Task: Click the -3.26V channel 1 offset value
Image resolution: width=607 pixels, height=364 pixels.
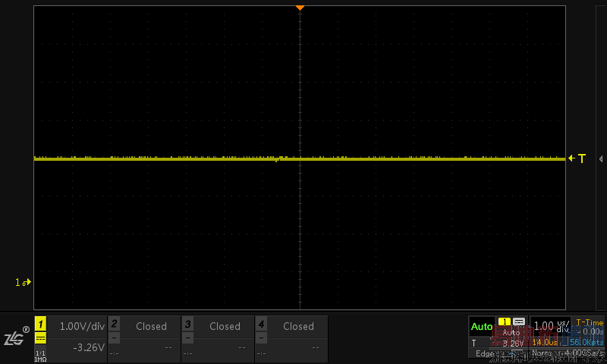Action: [89, 347]
